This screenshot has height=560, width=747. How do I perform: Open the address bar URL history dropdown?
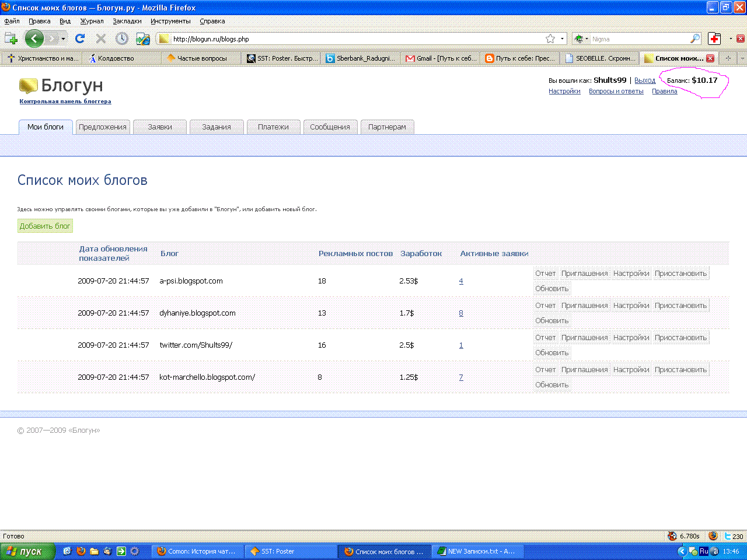pos(563,38)
